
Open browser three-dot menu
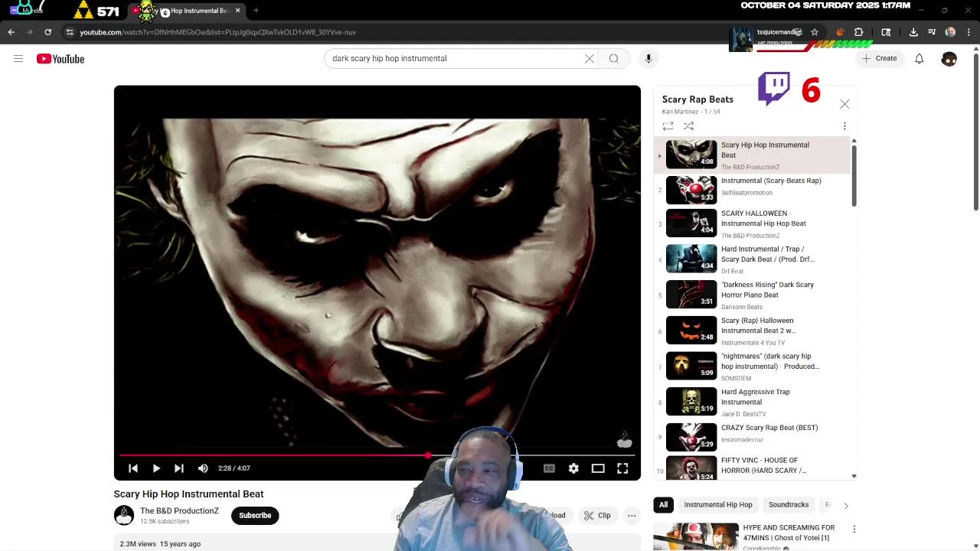969,32
